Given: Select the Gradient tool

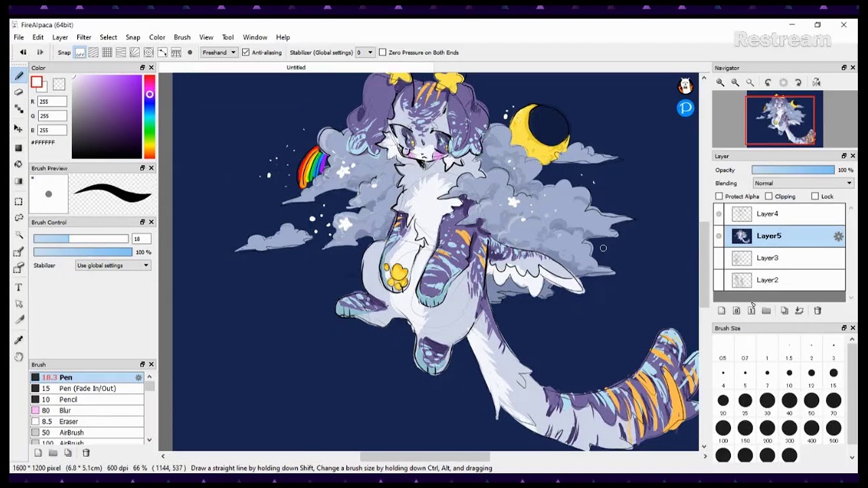Looking at the screenshot, I should pos(19,181).
